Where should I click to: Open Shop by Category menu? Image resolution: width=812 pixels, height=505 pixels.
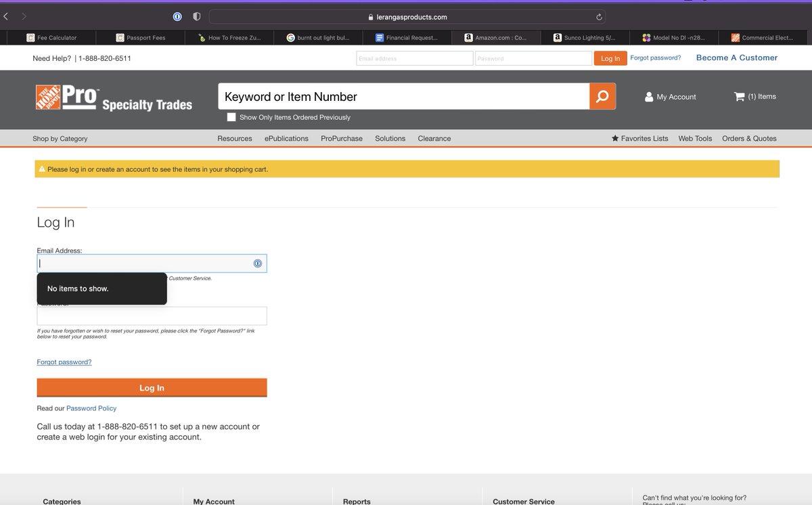[x=60, y=138]
